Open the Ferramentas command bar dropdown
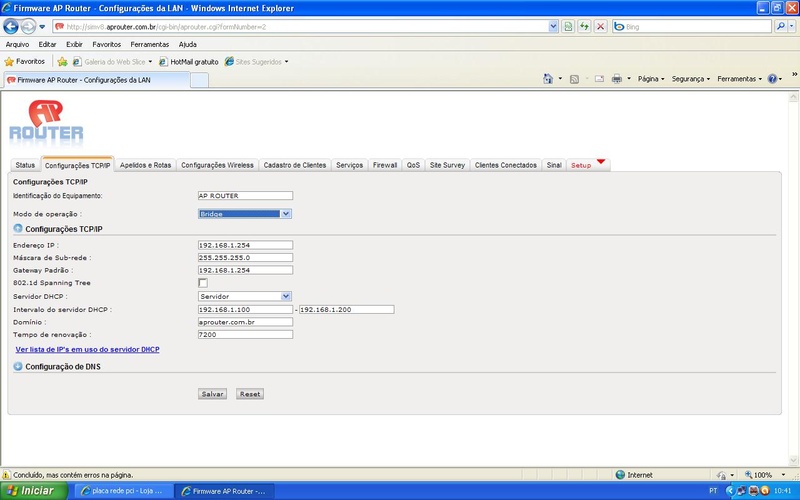800x500 pixels. pyautogui.click(x=739, y=79)
